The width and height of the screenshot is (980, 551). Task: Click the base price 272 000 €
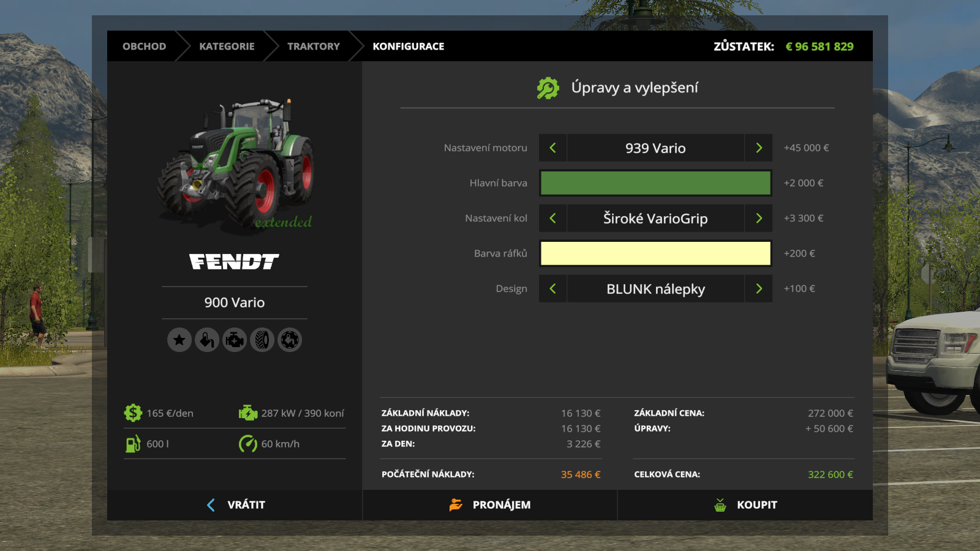tap(831, 413)
